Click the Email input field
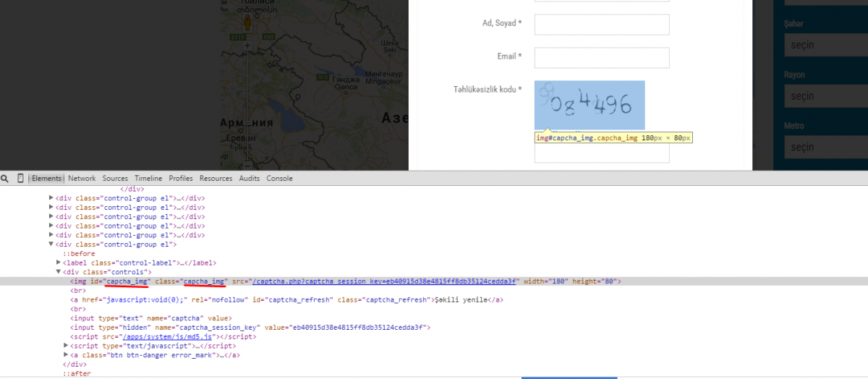Screen dimensions: 868x379 602,58
